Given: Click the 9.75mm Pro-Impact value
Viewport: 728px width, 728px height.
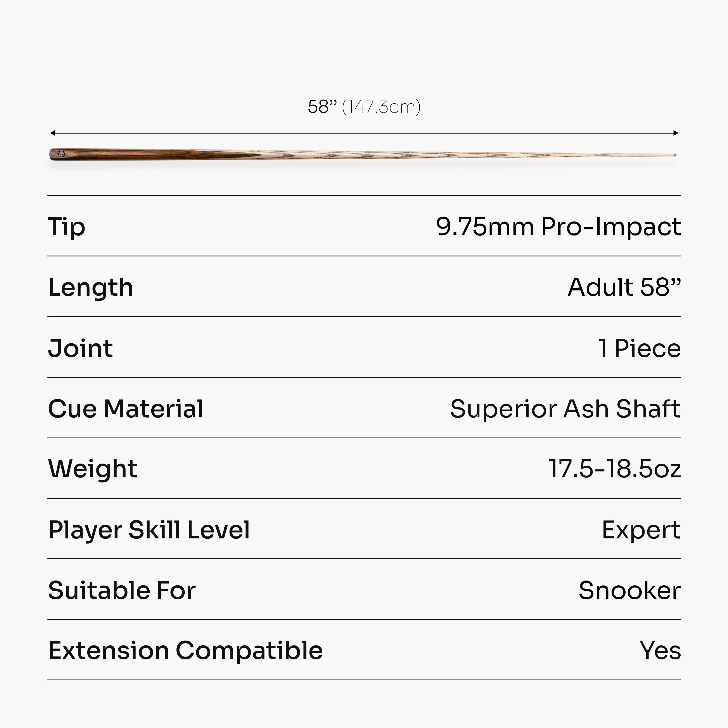Looking at the screenshot, I should click(559, 227).
